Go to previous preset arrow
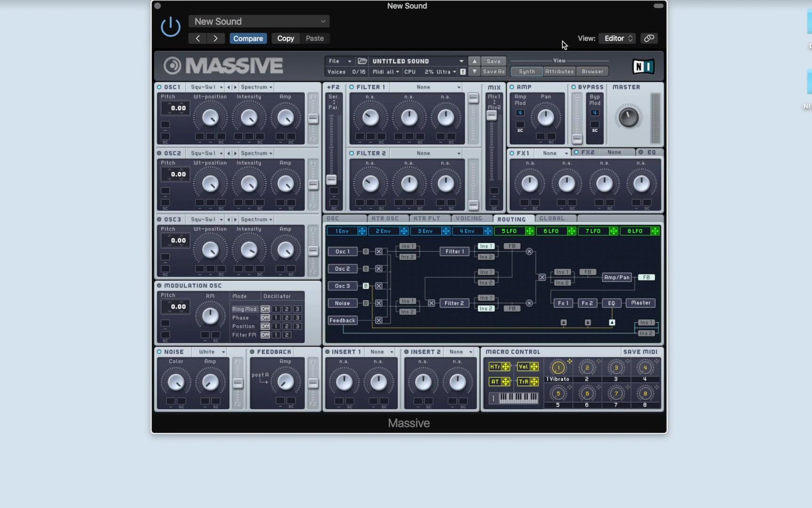The height and width of the screenshot is (508, 812). 198,38
